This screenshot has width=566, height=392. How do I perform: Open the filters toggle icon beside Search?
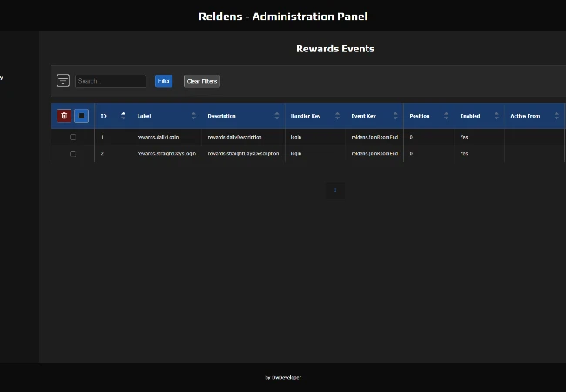click(64, 80)
